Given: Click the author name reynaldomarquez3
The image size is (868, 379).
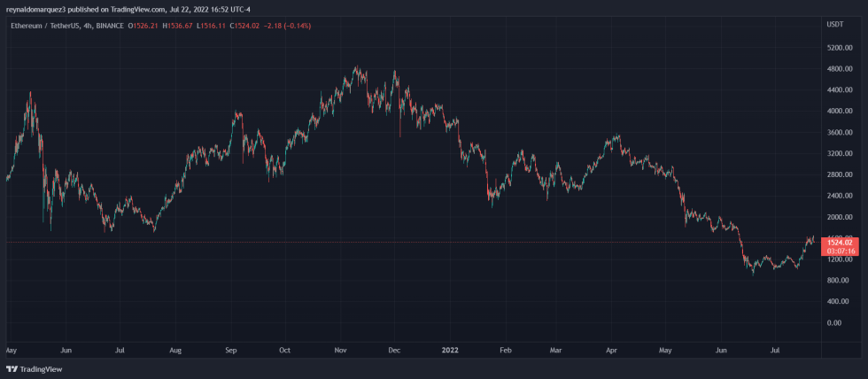Looking at the screenshot, I should point(34,10).
